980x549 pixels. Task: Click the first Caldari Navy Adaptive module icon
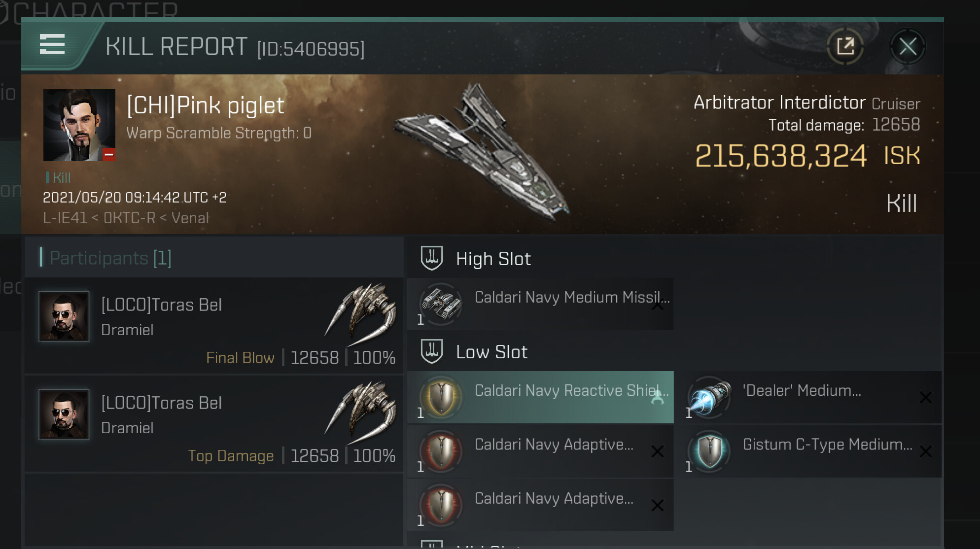point(441,451)
